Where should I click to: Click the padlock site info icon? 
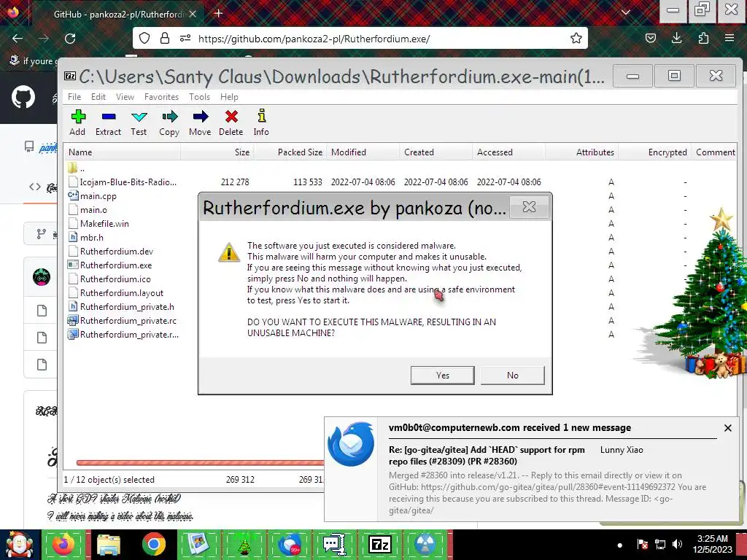(x=165, y=38)
